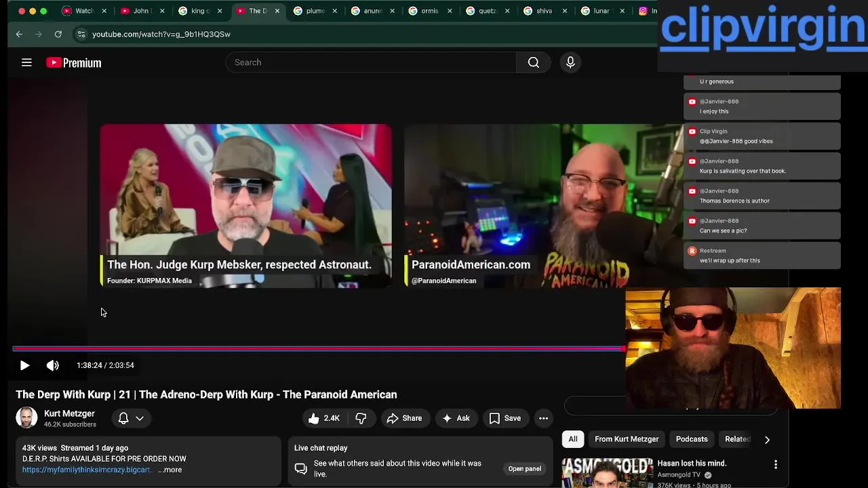The width and height of the screenshot is (868, 488).
Task: Go back in the browser
Action: click(19, 34)
